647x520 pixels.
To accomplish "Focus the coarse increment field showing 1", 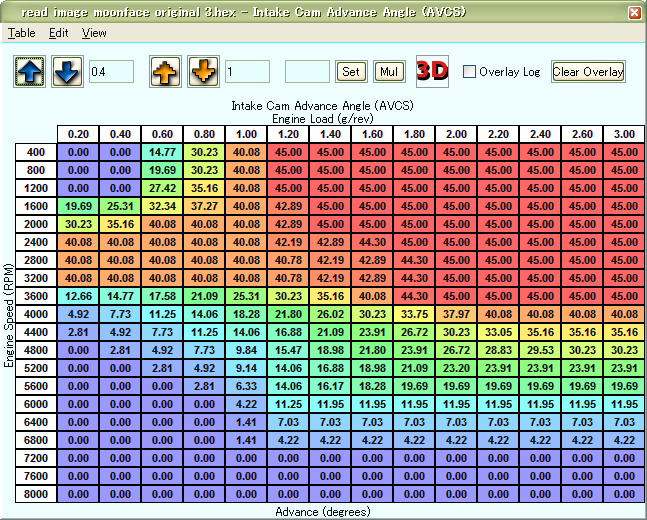I will [x=247, y=72].
